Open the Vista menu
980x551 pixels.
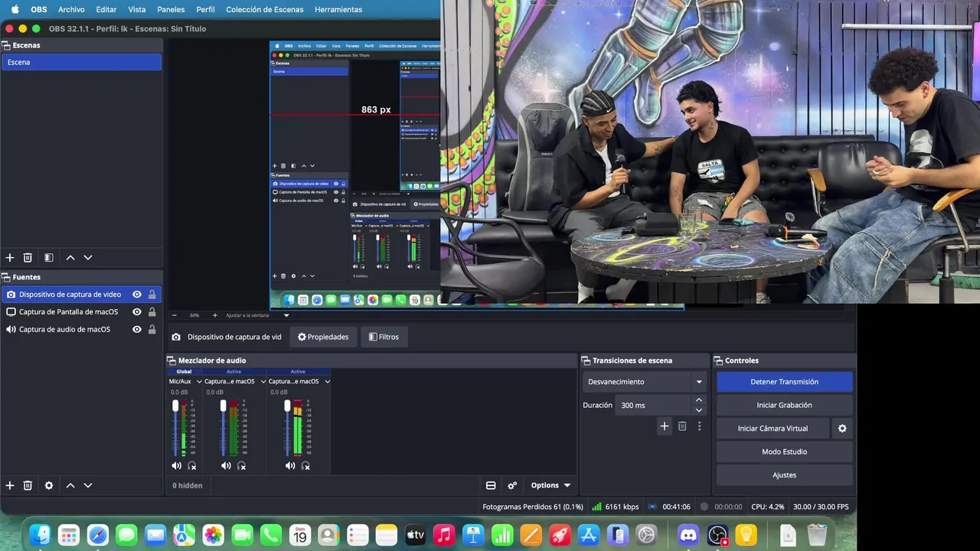137,9
